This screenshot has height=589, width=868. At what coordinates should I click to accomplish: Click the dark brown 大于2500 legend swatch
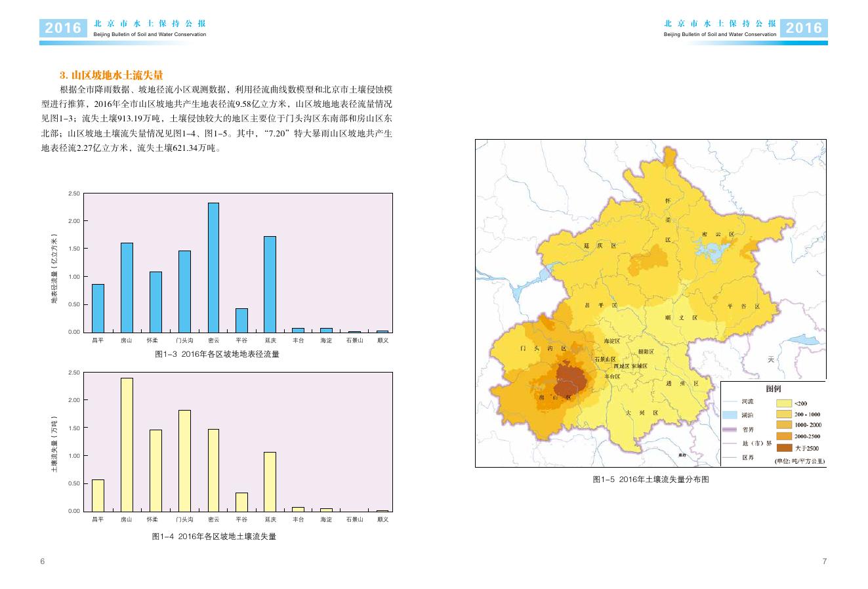[x=784, y=448]
